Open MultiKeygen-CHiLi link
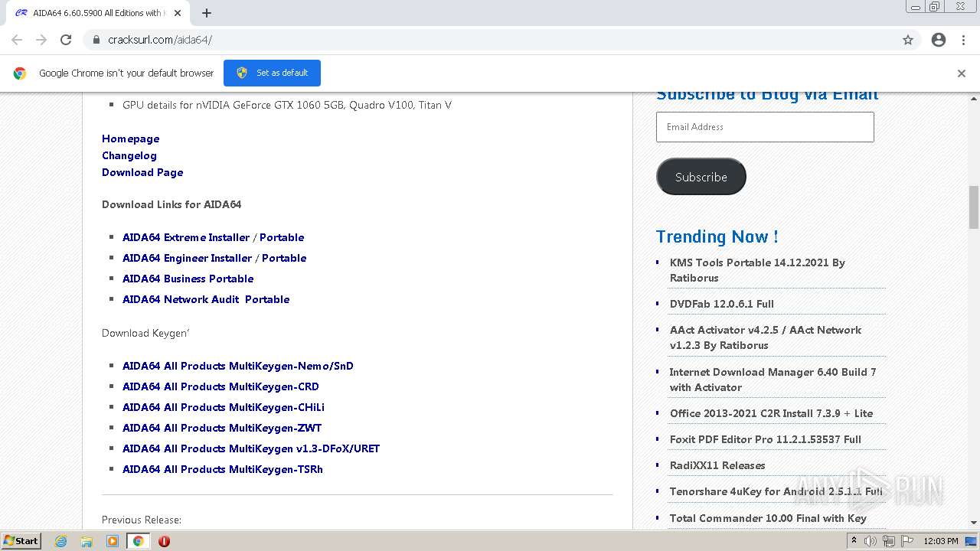980x551 pixels. (224, 407)
